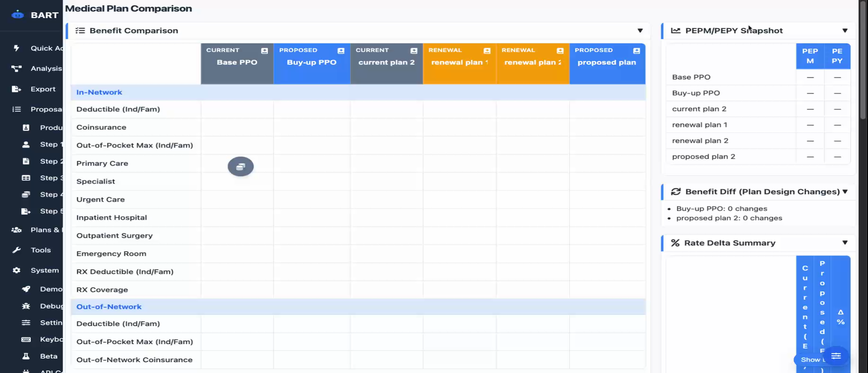Click the floating coins circle button in table
Image resolution: width=868 pixels, height=373 pixels.
pyautogui.click(x=241, y=167)
